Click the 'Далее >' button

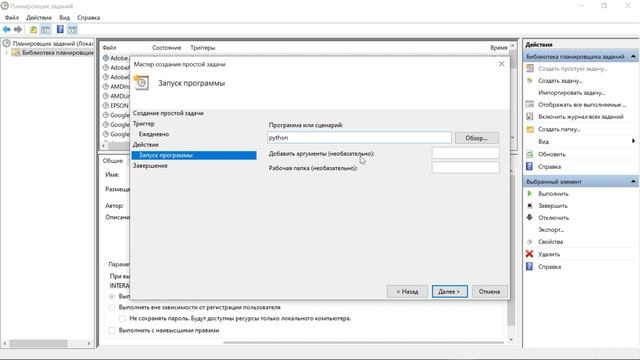[x=449, y=291]
